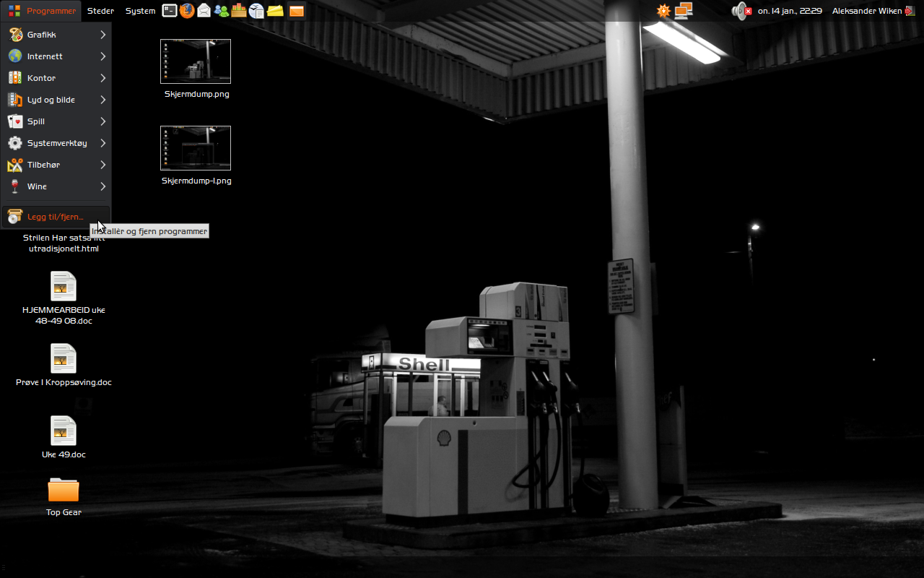
Task: Click the Tilbehør tools icon
Action: 15,165
